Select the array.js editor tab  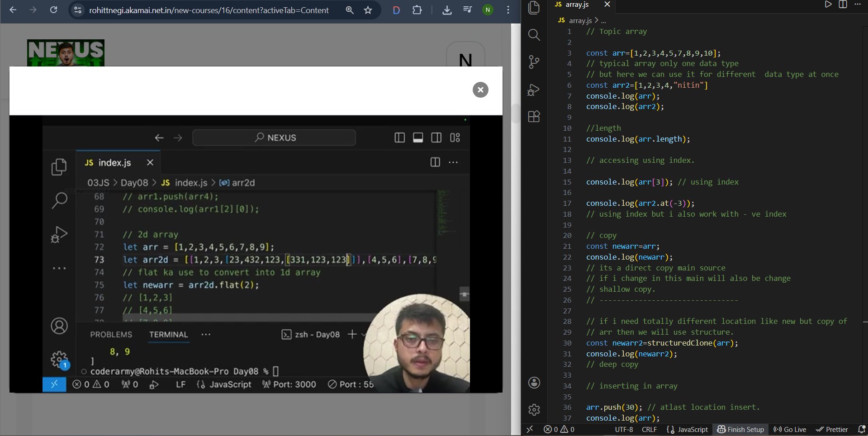point(577,5)
